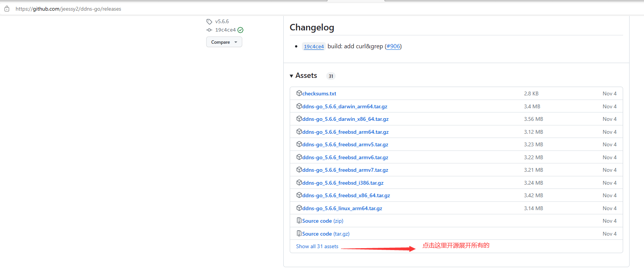Click the v5.6.6 tag icon
This screenshot has width=644, height=274.
[209, 22]
